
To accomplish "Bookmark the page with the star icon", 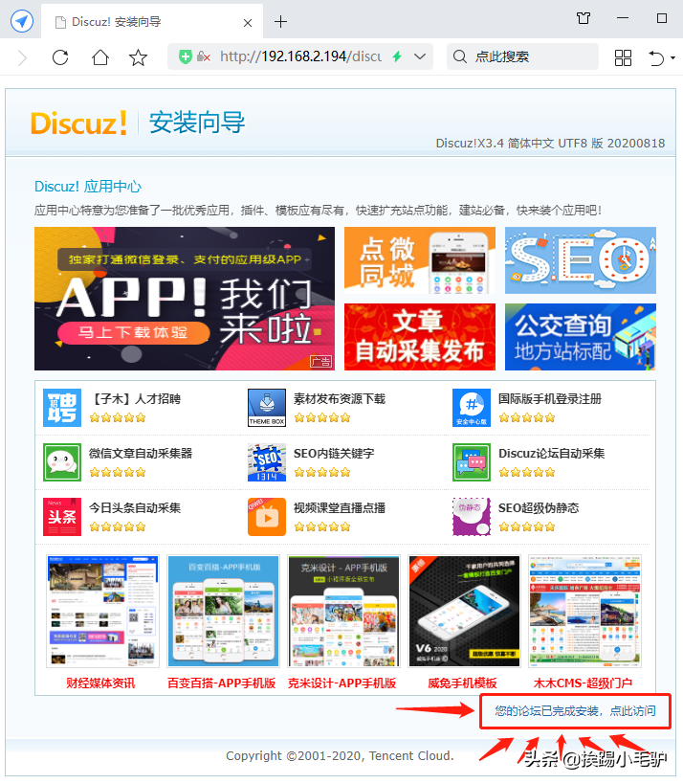I will tap(138, 57).
